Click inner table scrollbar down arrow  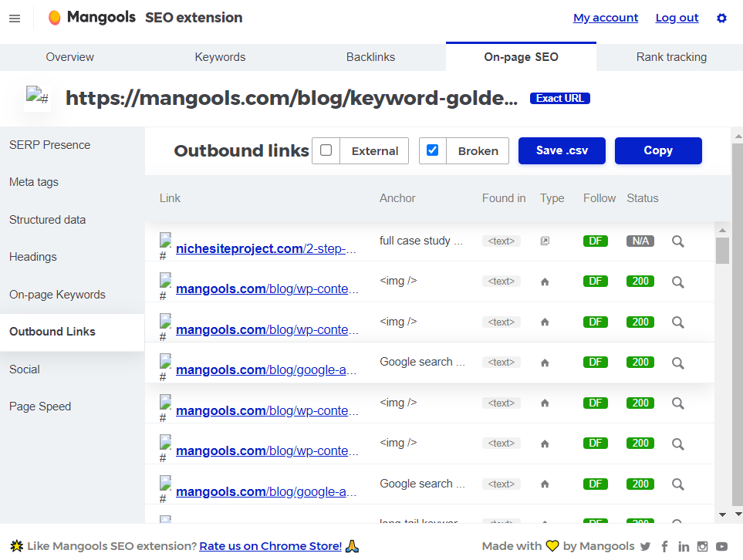pyautogui.click(x=722, y=515)
